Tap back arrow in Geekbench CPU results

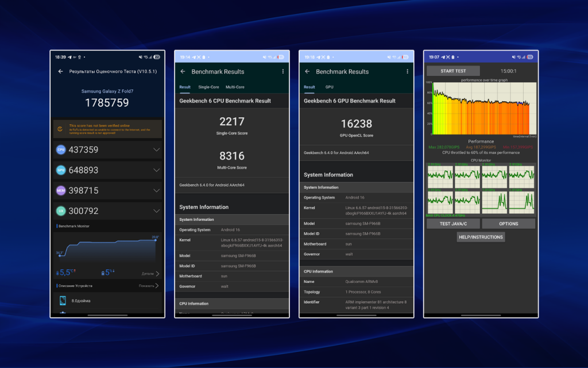tap(183, 71)
